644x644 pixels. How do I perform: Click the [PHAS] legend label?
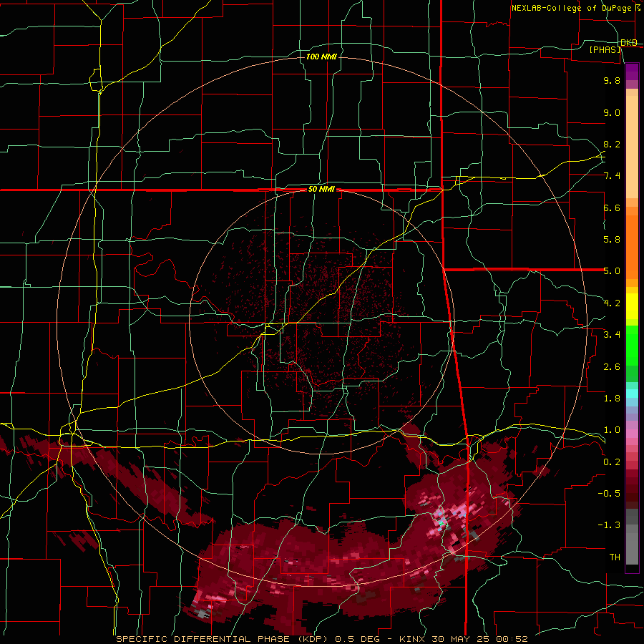tap(605, 49)
